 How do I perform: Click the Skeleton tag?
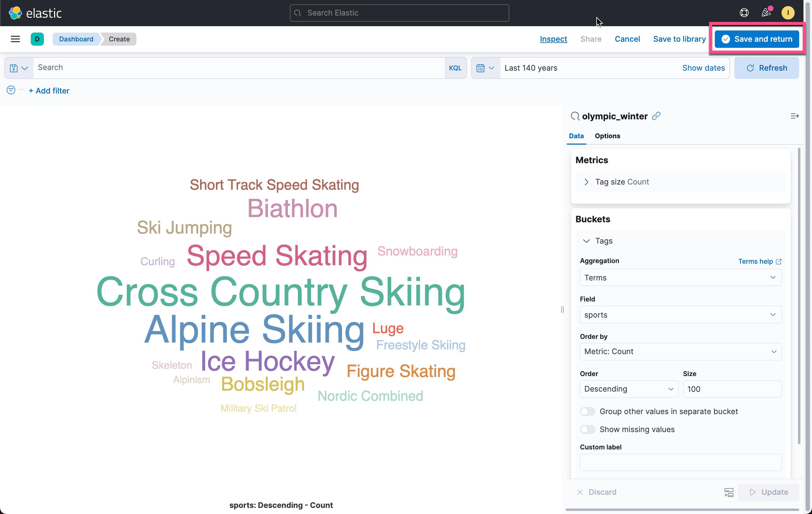click(x=172, y=365)
